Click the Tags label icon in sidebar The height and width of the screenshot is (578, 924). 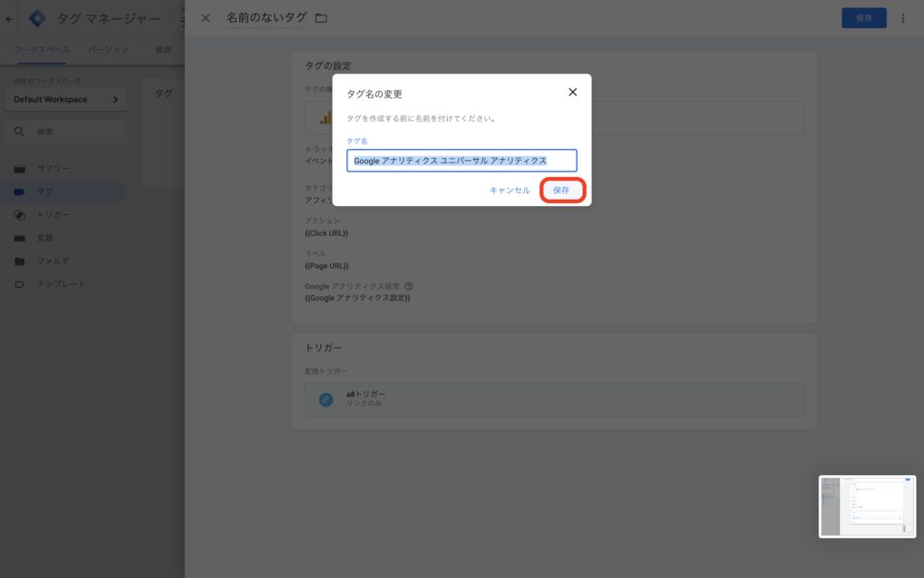[x=20, y=191]
